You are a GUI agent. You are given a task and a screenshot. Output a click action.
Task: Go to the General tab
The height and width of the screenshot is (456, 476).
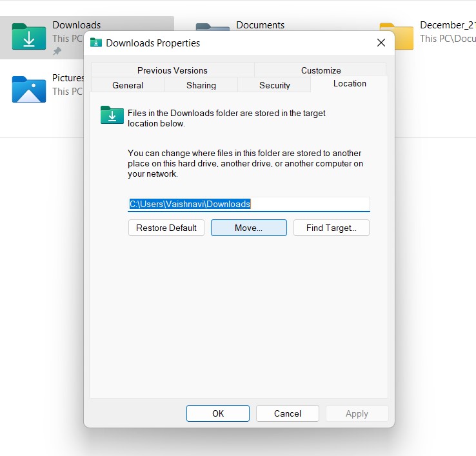tap(128, 85)
